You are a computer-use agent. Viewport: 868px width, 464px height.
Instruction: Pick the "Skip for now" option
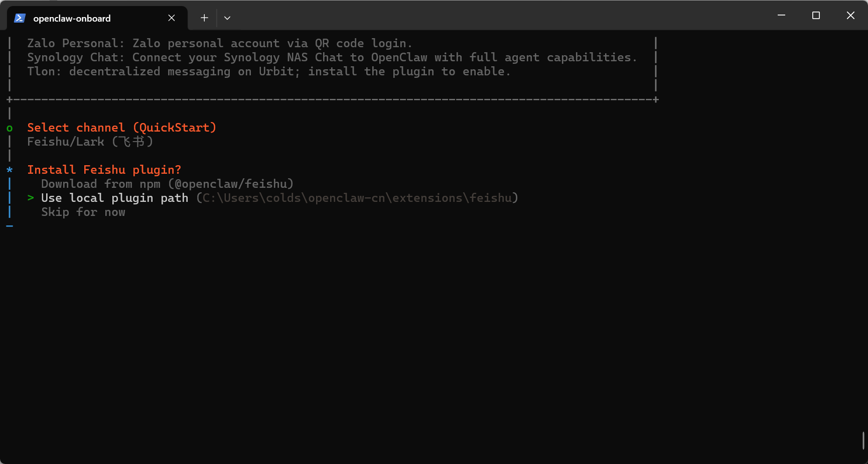[83, 212]
